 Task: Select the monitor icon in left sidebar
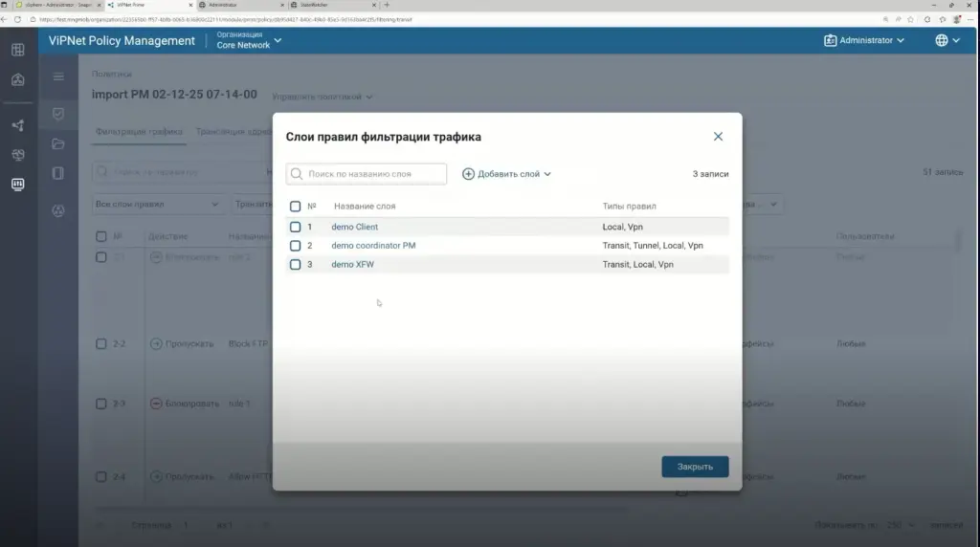[17, 185]
